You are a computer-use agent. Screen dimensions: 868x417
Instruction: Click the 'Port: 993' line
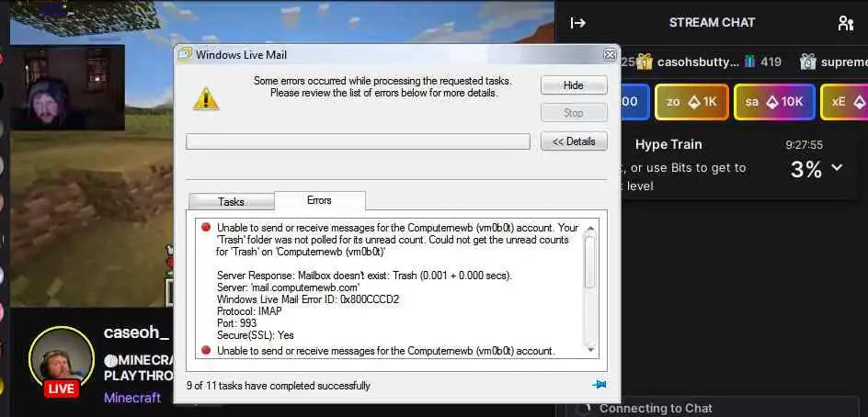point(236,323)
